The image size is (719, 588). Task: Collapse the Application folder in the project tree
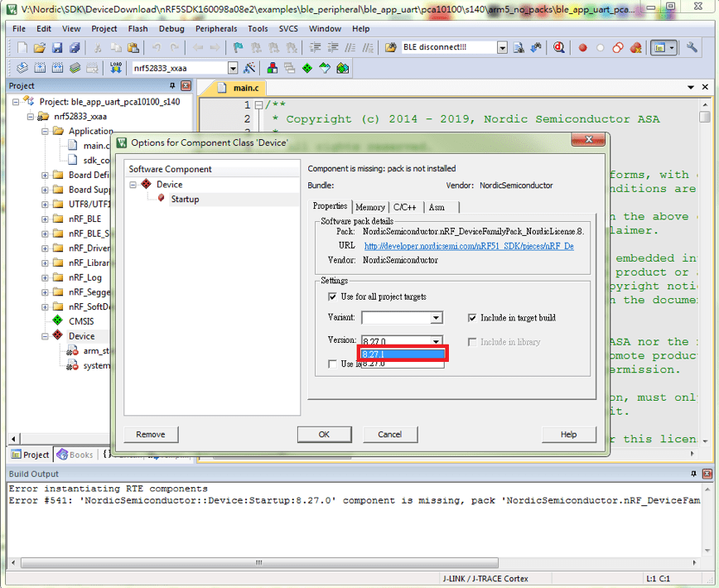[45, 131]
